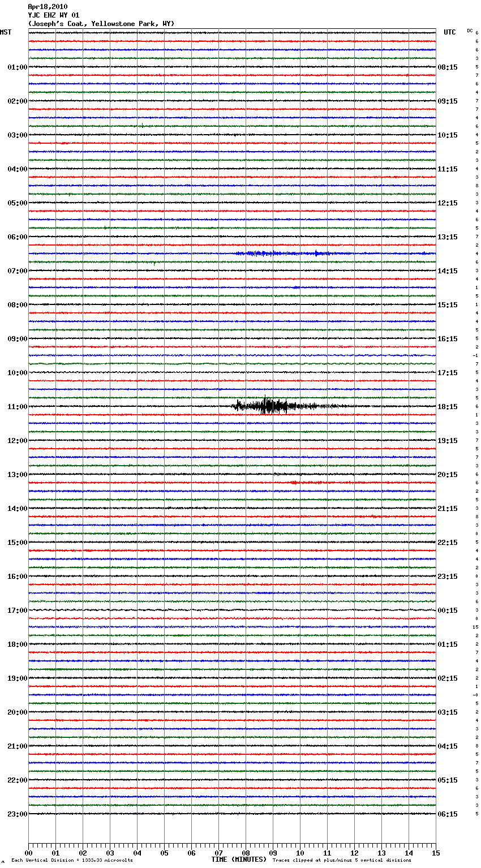Viewport: 481px width, 868px height.
Task: Click the 23:15 UTC time label
Action: [448, 577]
